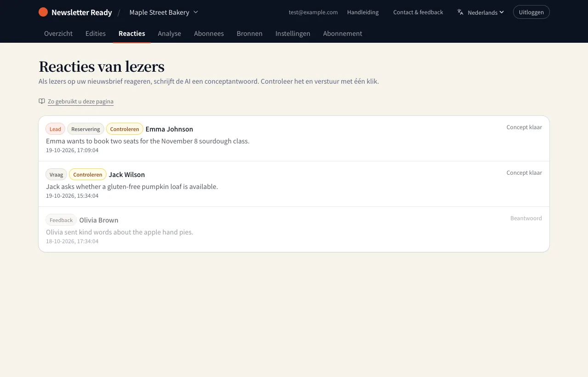Click the 'Beantwoord' status for Olivia Brown

526,218
